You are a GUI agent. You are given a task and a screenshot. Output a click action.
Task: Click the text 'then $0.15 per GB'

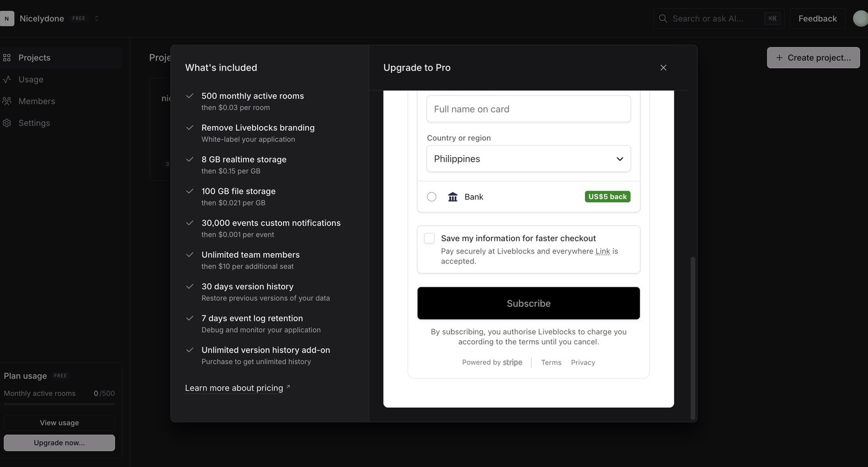pyautogui.click(x=231, y=171)
